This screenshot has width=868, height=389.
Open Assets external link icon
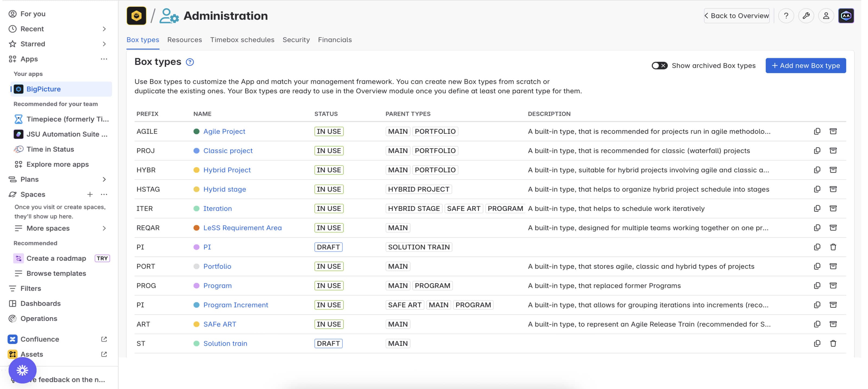pos(104,354)
